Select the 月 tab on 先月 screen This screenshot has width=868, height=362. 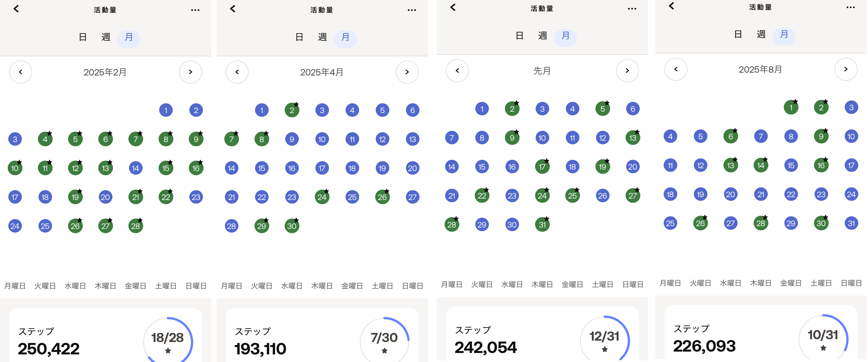point(566,36)
